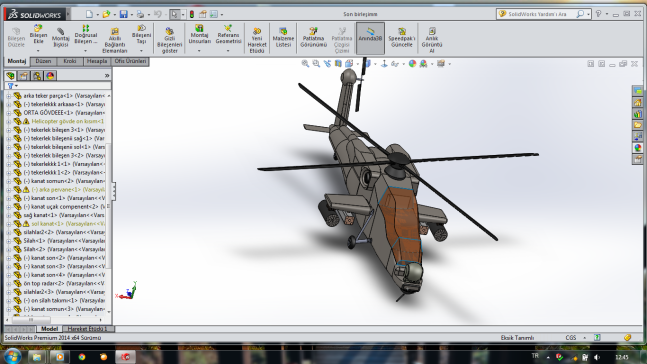The image size is (647, 364).
Task: Open Montaj Unsurları tool
Action: pyautogui.click(x=199, y=34)
